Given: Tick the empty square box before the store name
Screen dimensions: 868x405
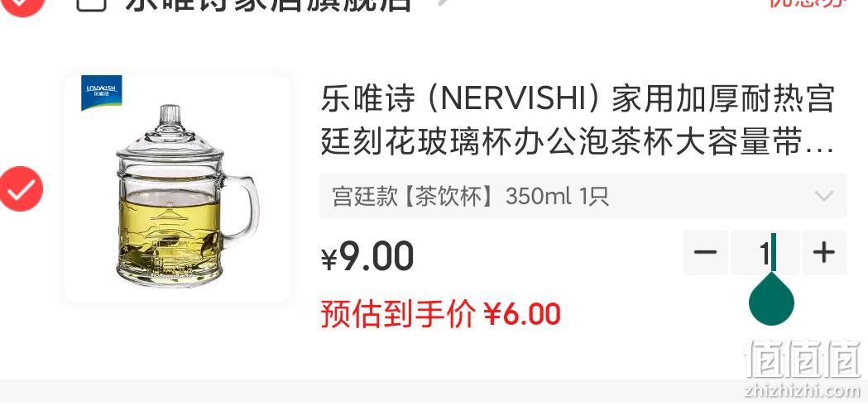Looking at the screenshot, I should coord(91,4).
